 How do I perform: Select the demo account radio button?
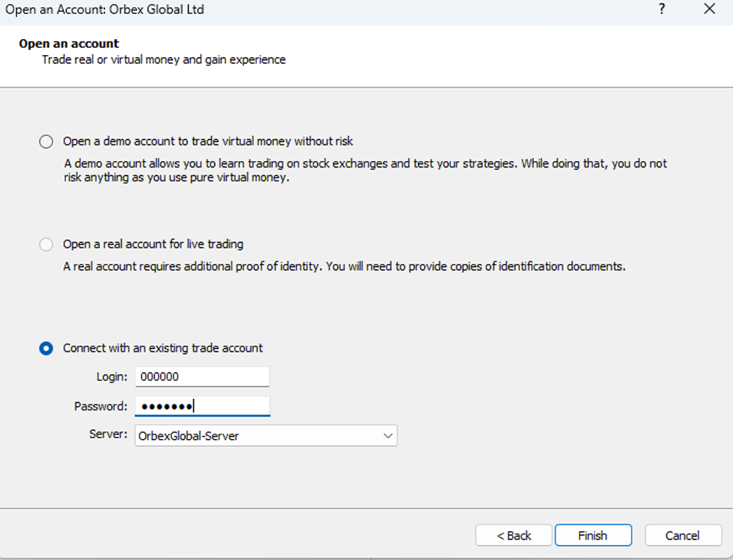tap(46, 141)
